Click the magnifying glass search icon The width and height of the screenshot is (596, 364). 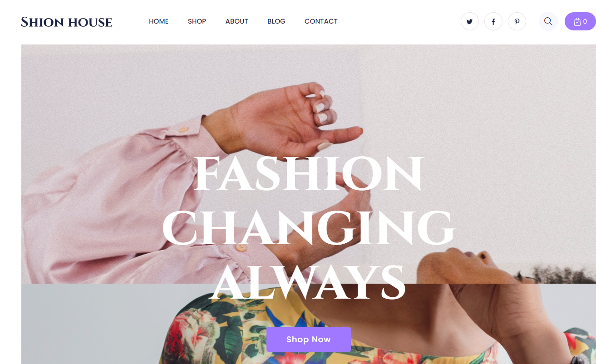[x=548, y=21]
